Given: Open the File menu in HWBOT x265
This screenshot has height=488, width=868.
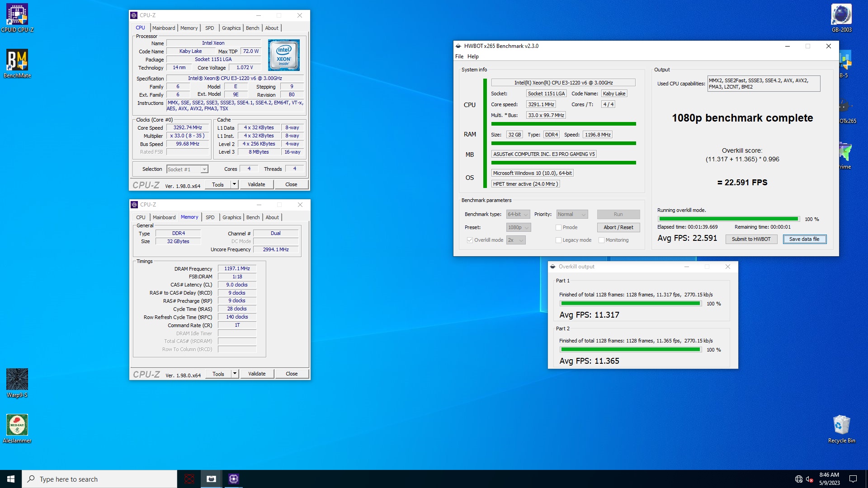Looking at the screenshot, I should pos(459,56).
